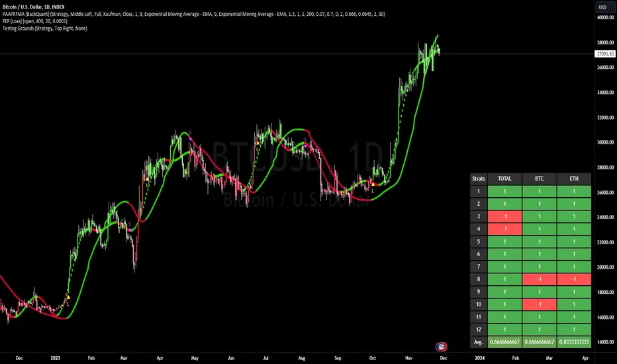Select the Testing Grounds indicator legend
The image size is (617, 364).
[45, 28]
